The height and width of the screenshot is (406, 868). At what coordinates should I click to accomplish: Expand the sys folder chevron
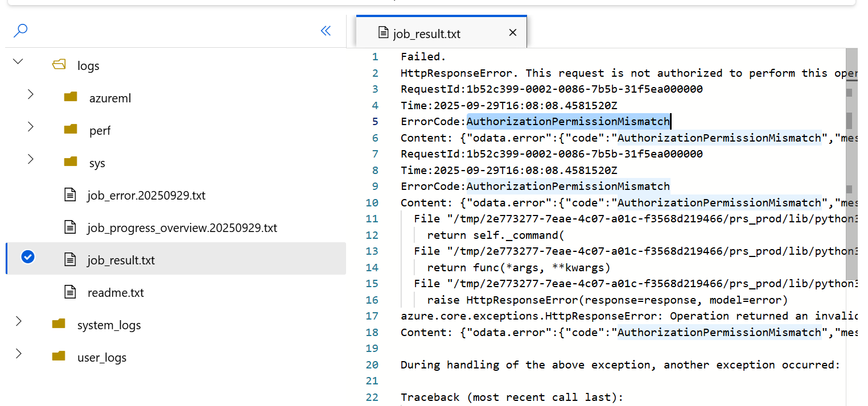pos(31,159)
